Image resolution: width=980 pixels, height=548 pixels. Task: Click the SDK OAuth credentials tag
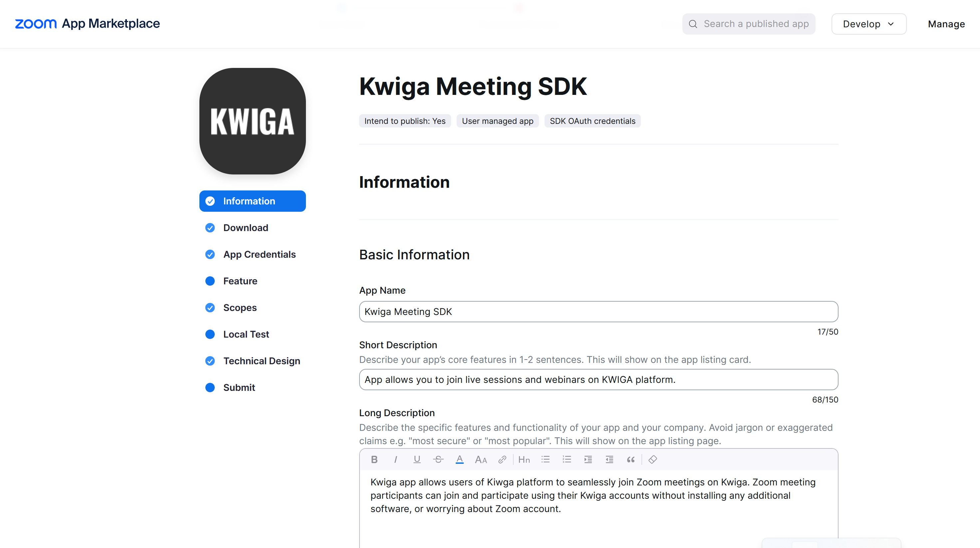tap(592, 121)
